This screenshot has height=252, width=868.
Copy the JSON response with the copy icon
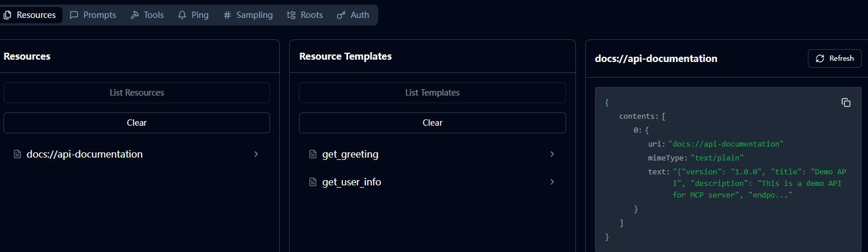845,103
